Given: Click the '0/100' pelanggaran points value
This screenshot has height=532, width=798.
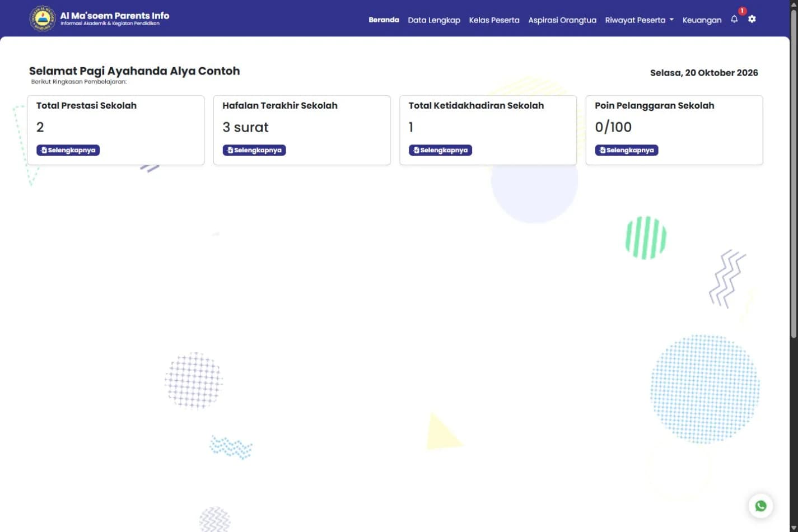Looking at the screenshot, I should [613, 127].
